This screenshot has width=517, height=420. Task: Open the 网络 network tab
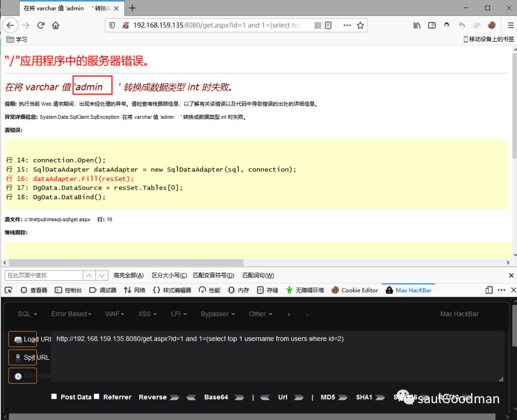pyautogui.click(x=135, y=290)
